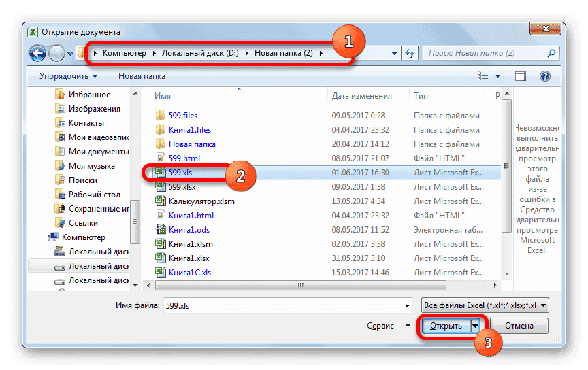588x370 pixels.
Task: Open the Упорядочить menu
Action: 68,76
